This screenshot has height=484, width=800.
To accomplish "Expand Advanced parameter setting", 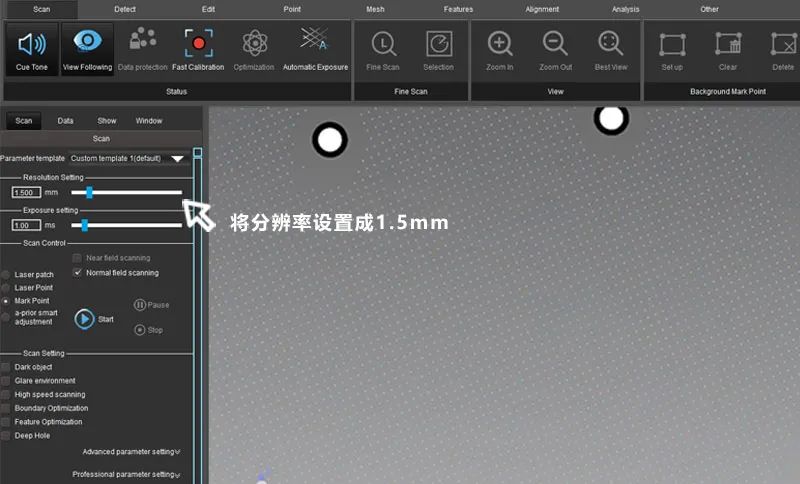I will pyautogui.click(x=131, y=452).
